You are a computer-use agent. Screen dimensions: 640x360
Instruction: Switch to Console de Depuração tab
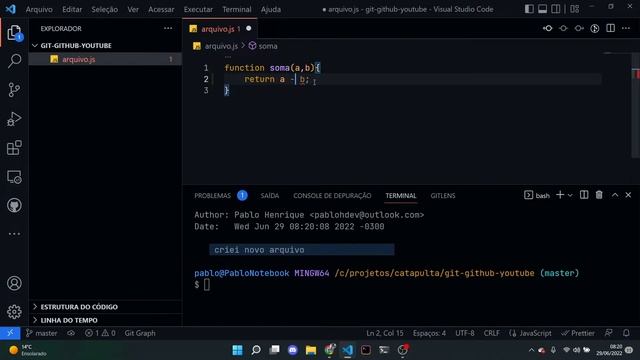tap(332, 196)
